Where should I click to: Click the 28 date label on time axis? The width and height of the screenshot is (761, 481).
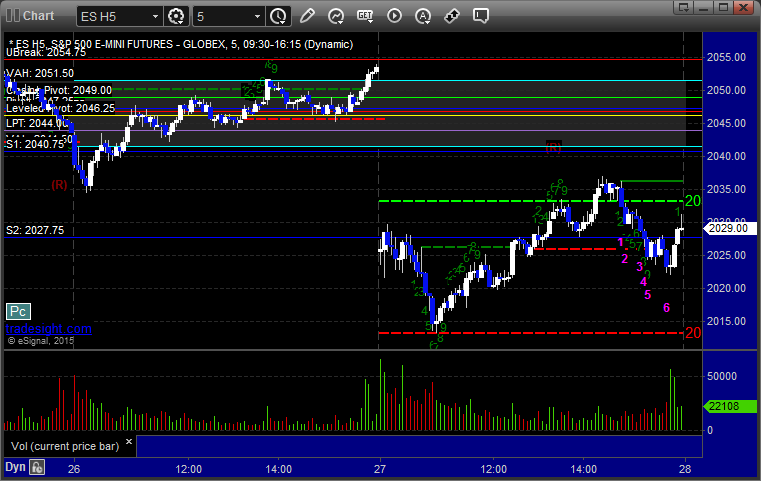coord(685,469)
